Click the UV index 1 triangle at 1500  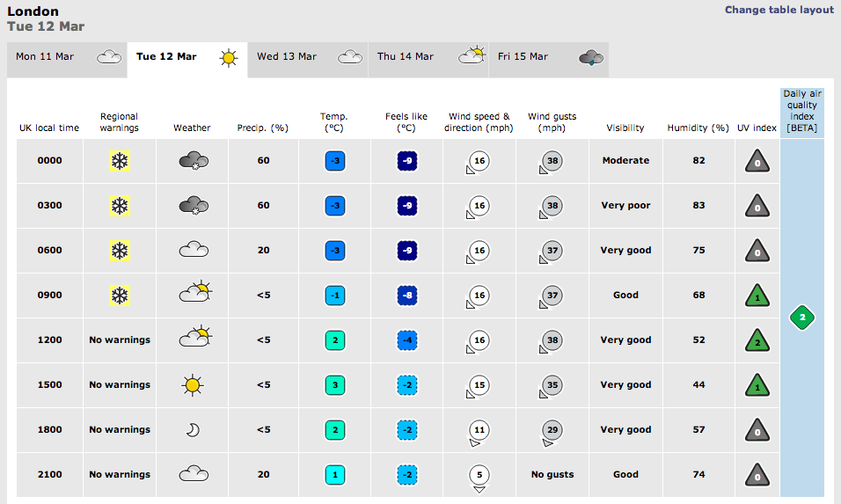[x=757, y=385]
